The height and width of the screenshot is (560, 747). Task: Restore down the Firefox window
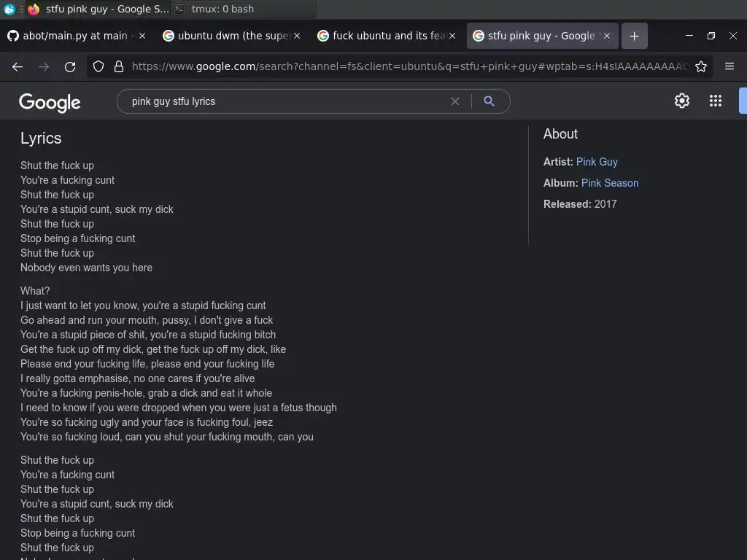[711, 36]
